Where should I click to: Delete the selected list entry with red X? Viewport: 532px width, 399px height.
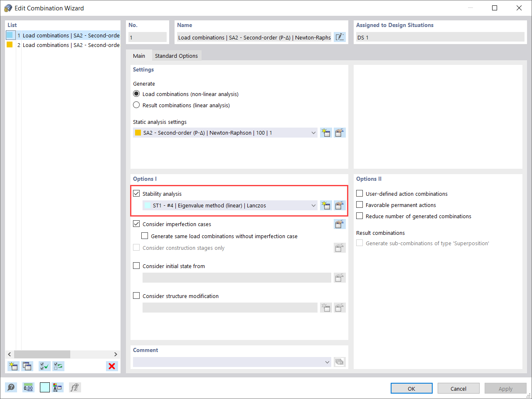click(112, 366)
